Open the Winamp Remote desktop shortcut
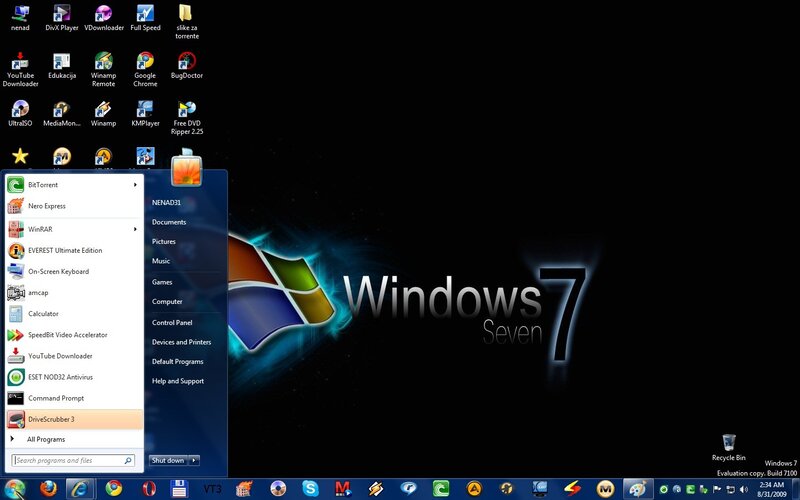This screenshot has width=800, height=500. pyautogui.click(x=104, y=69)
